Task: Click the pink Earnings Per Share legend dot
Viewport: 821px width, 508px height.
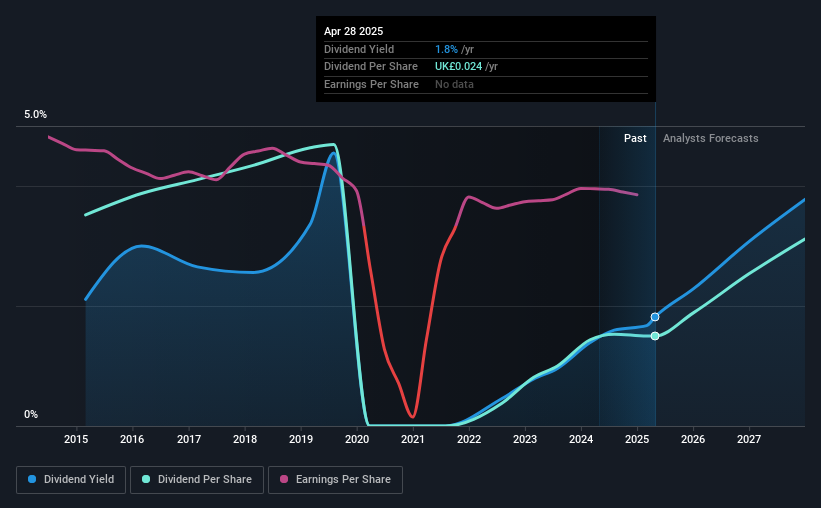Action: 284,479
